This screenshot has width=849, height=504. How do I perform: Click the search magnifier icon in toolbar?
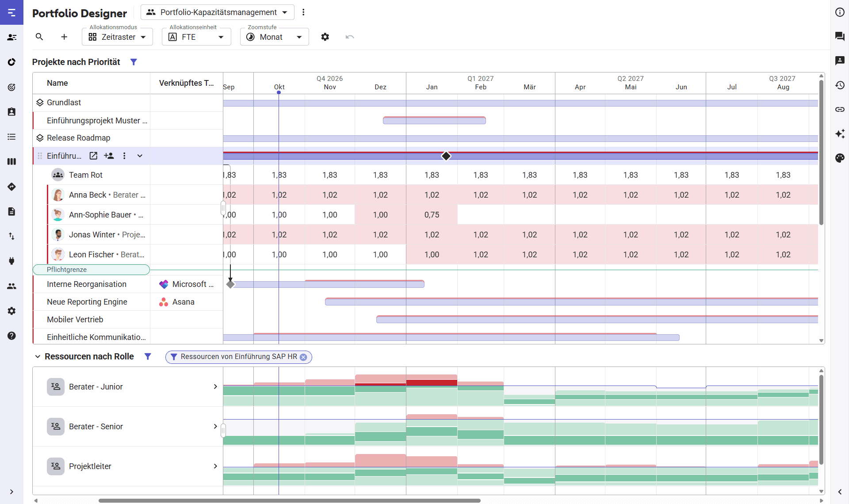(39, 37)
